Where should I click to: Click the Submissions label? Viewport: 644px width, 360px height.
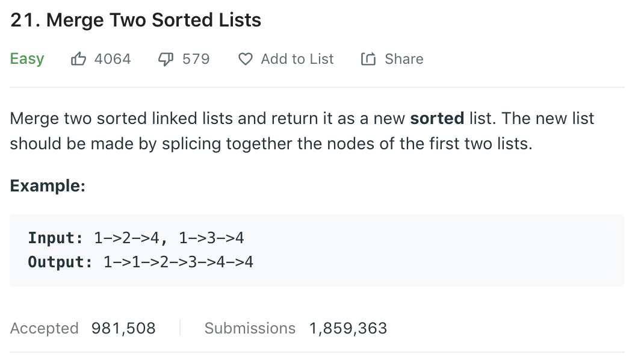pyautogui.click(x=250, y=328)
